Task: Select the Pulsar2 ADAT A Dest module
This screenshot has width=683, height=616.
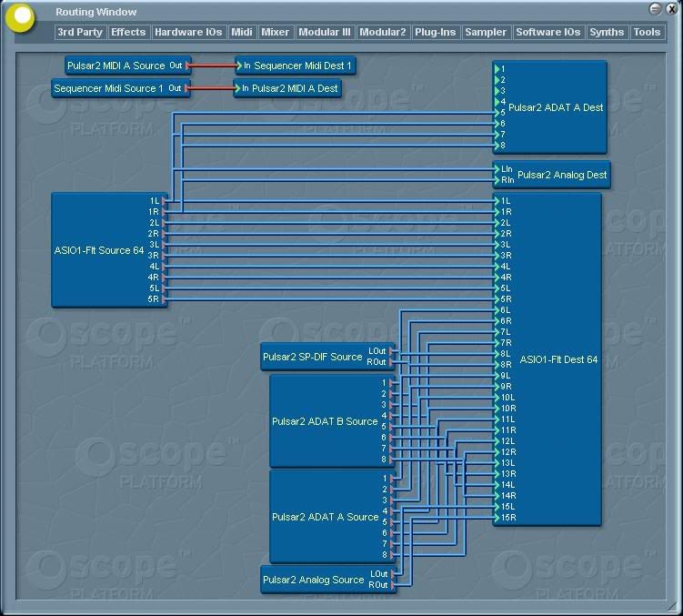Action: click(550, 107)
